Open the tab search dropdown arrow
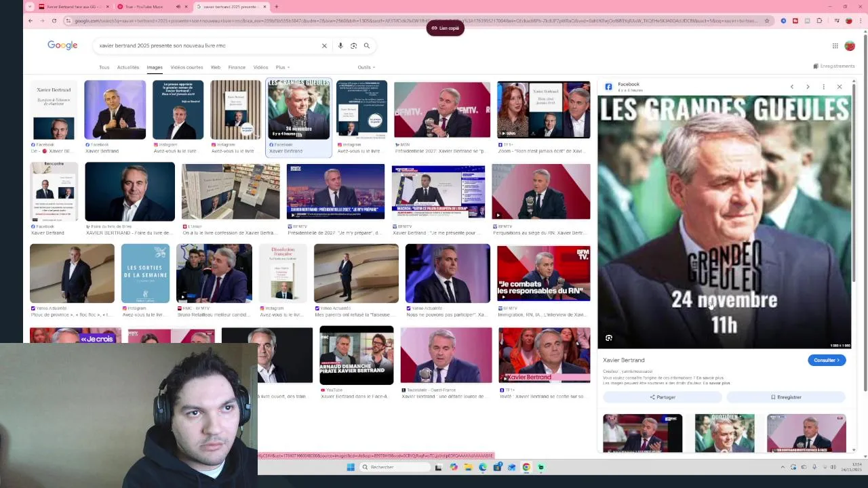Image resolution: width=868 pixels, height=488 pixels. [x=29, y=7]
